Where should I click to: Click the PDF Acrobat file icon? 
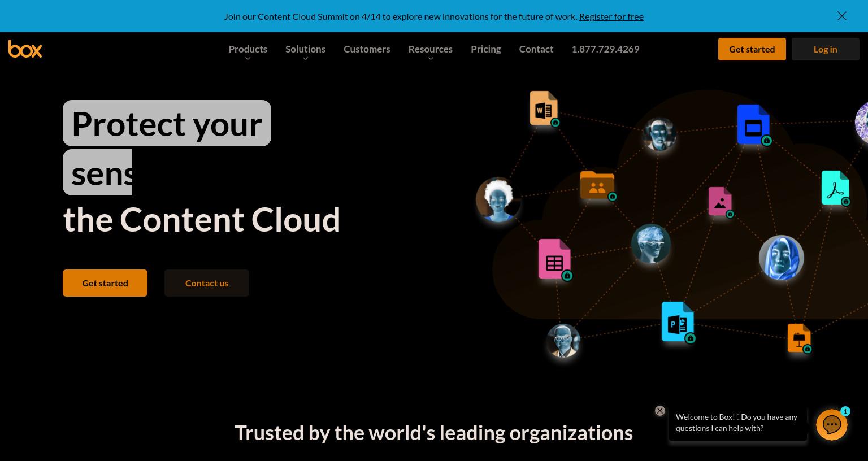(835, 188)
